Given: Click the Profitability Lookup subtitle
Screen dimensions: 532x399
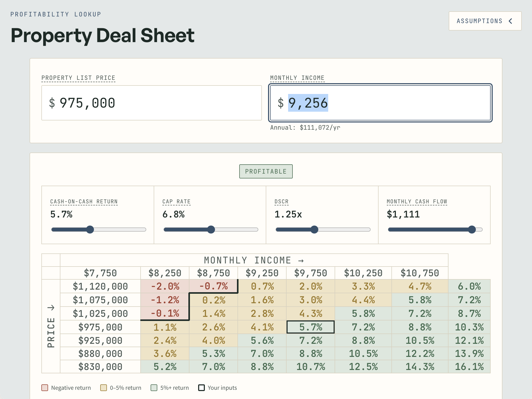Looking at the screenshot, I should [56, 14].
